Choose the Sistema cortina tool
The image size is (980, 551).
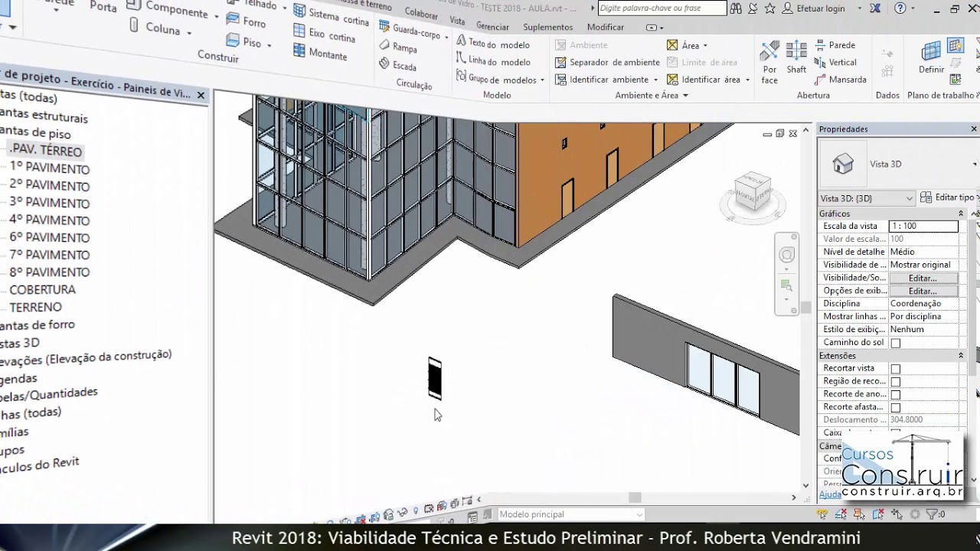pyautogui.click(x=330, y=15)
